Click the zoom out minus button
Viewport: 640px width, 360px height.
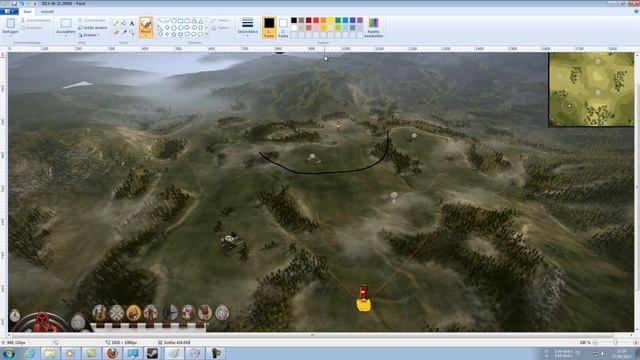click(x=595, y=342)
